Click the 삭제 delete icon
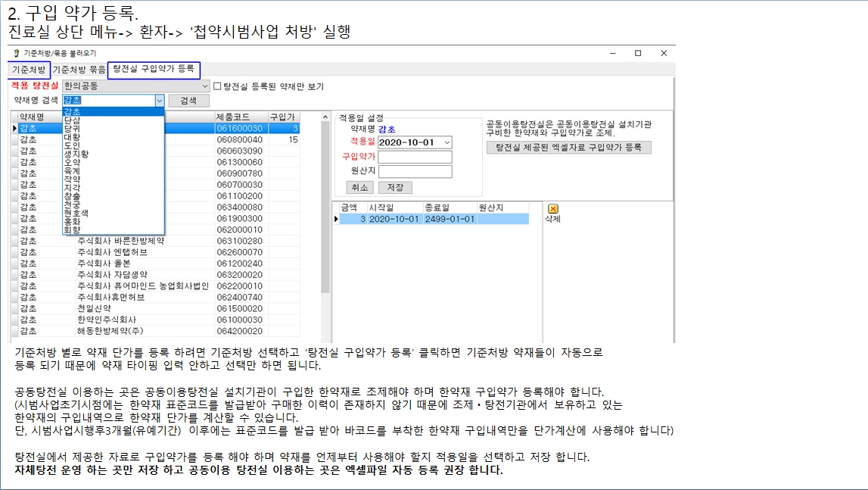868x490 pixels. (x=552, y=209)
